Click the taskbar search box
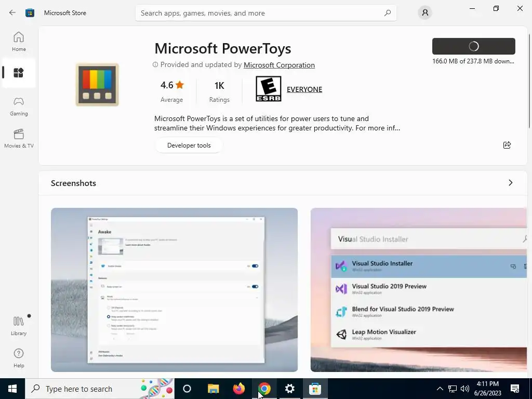 tap(100, 389)
